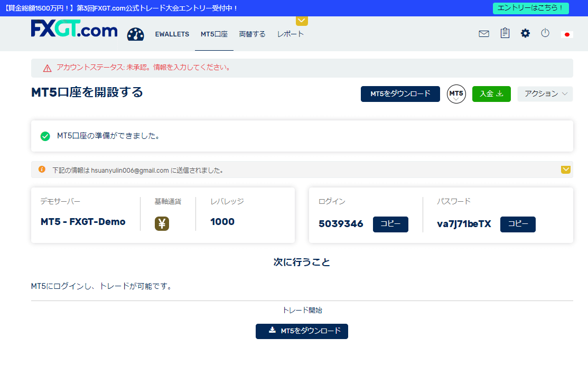The height and width of the screenshot is (366, 588).
Task: Click the FXGT.com logo
Action: point(74,29)
